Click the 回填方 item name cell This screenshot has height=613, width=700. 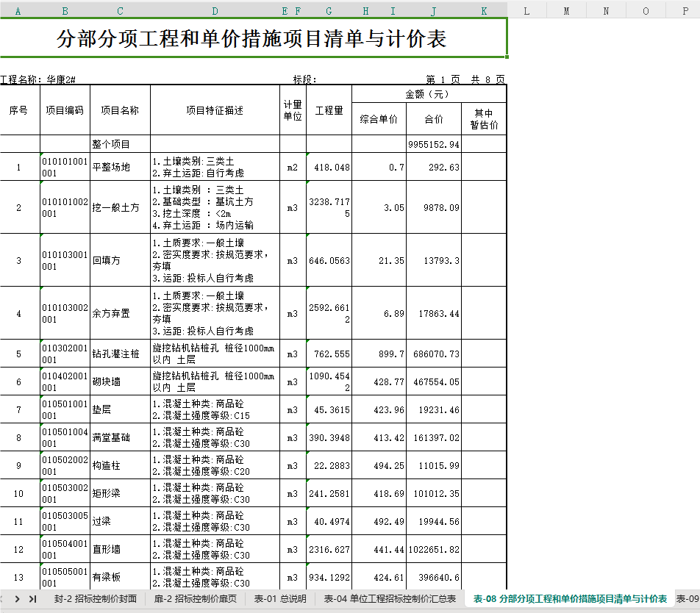(x=120, y=260)
